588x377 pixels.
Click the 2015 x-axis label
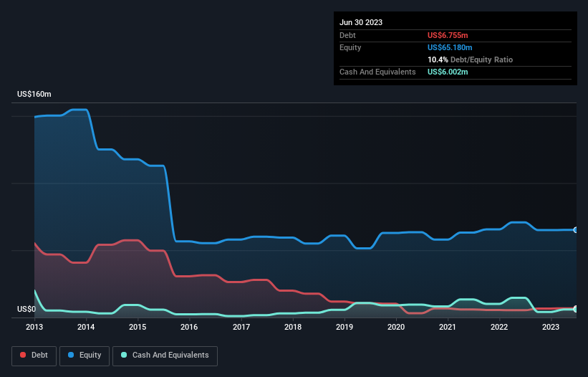(138, 327)
